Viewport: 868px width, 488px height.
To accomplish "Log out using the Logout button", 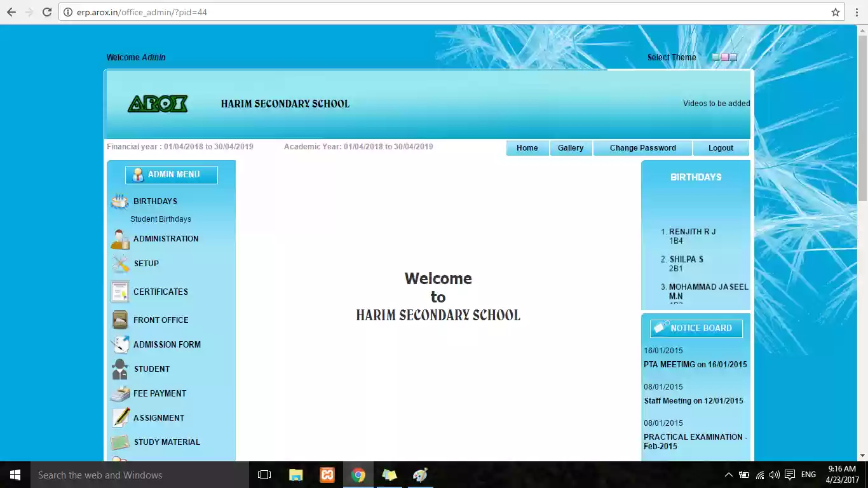I will pyautogui.click(x=721, y=148).
